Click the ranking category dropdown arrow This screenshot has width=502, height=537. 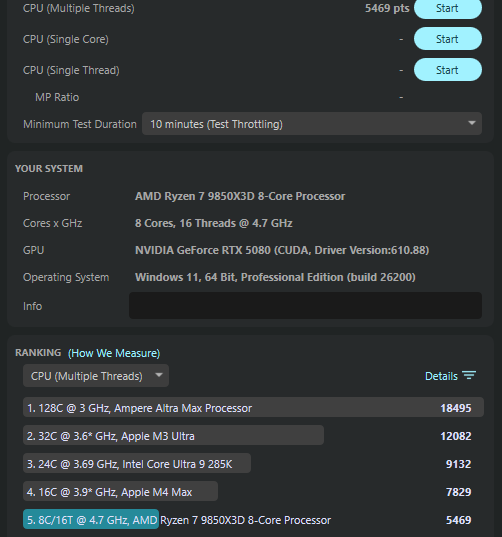click(159, 375)
